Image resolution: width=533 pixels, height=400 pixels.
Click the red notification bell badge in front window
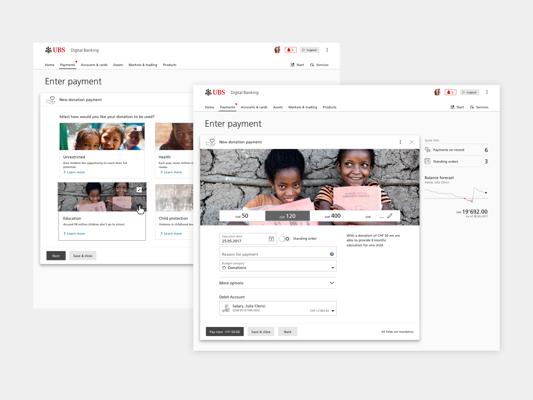tap(450, 92)
